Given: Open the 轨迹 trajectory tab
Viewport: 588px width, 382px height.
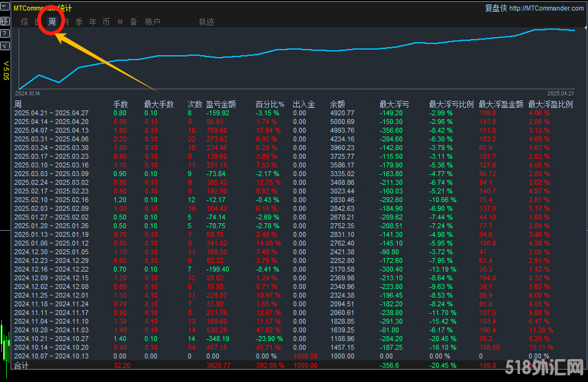Looking at the screenshot, I should tap(206, 22).
